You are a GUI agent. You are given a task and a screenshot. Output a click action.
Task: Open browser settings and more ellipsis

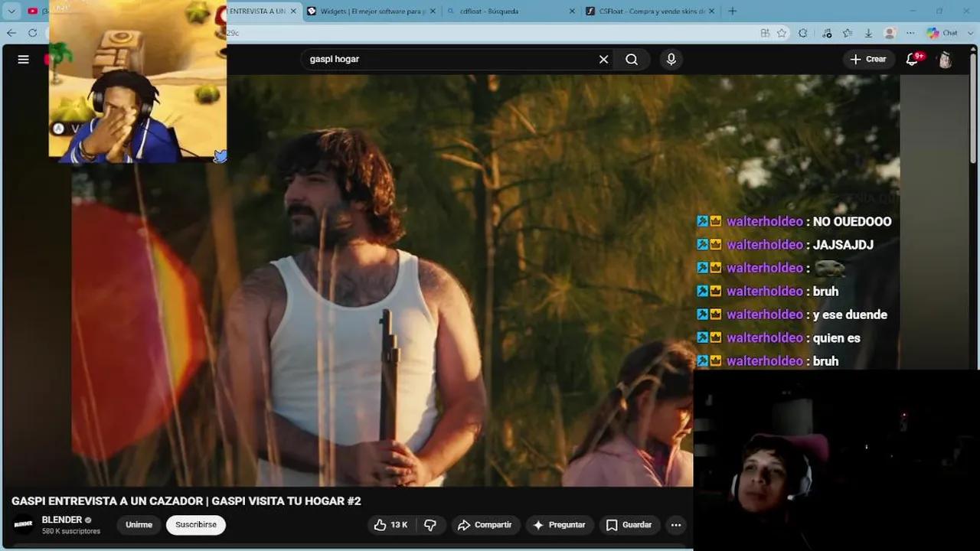[910, 33]
